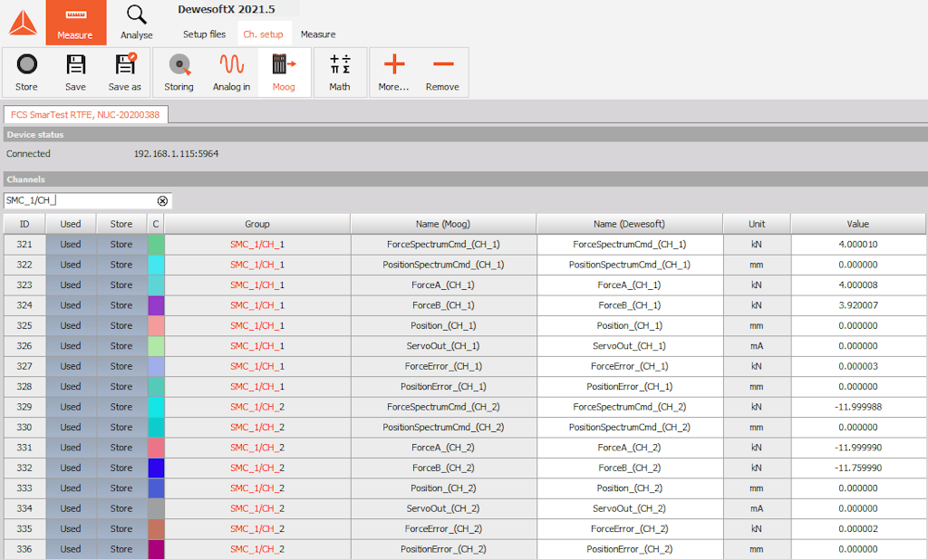Click group SMC_1/CH_1 of row 323
Screen dimensions: 928x560
(257, 285)
